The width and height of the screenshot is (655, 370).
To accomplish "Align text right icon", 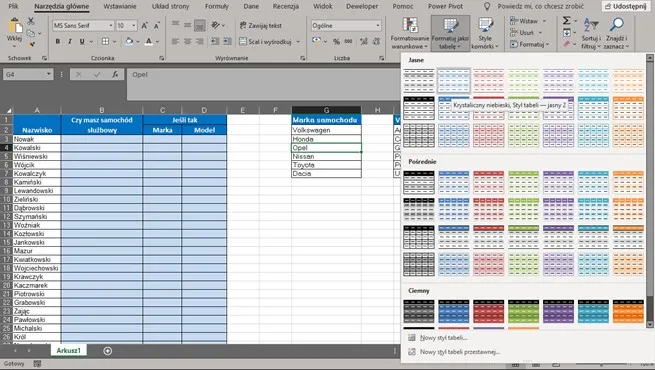I will [x=200, y=41].
